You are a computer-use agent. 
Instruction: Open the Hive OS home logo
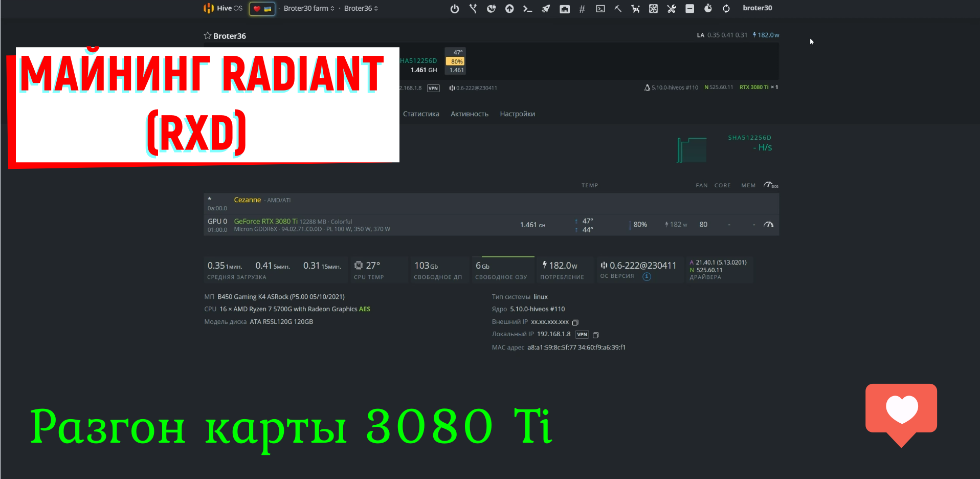click(223, 8)
